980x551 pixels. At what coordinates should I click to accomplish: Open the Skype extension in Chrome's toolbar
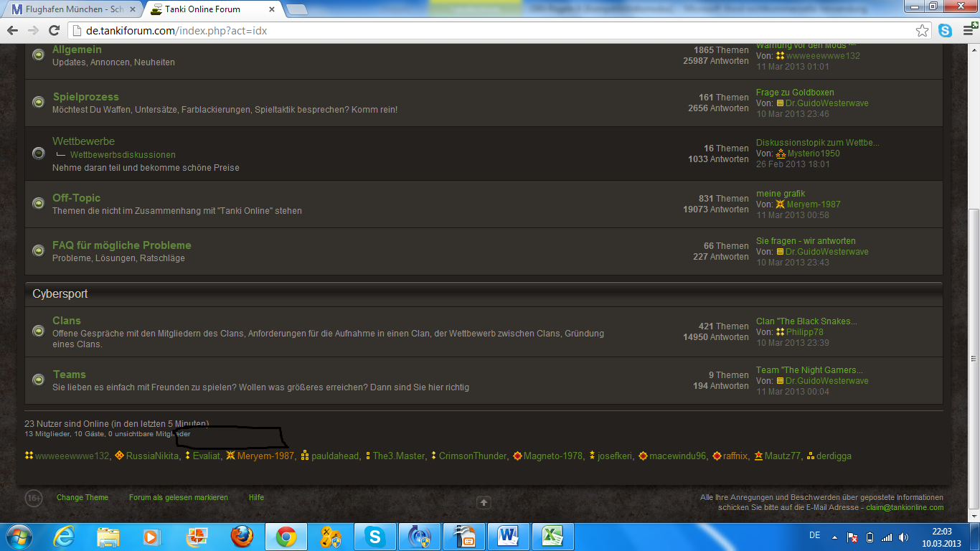945,31
